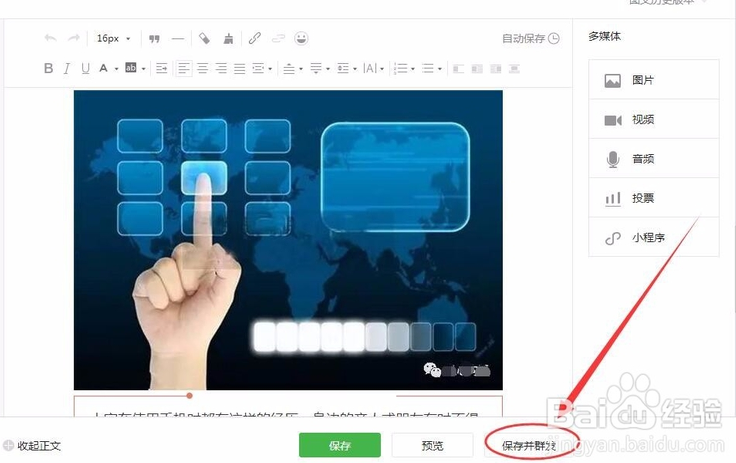Click the article image in the editor

click(x=288, y=240)
